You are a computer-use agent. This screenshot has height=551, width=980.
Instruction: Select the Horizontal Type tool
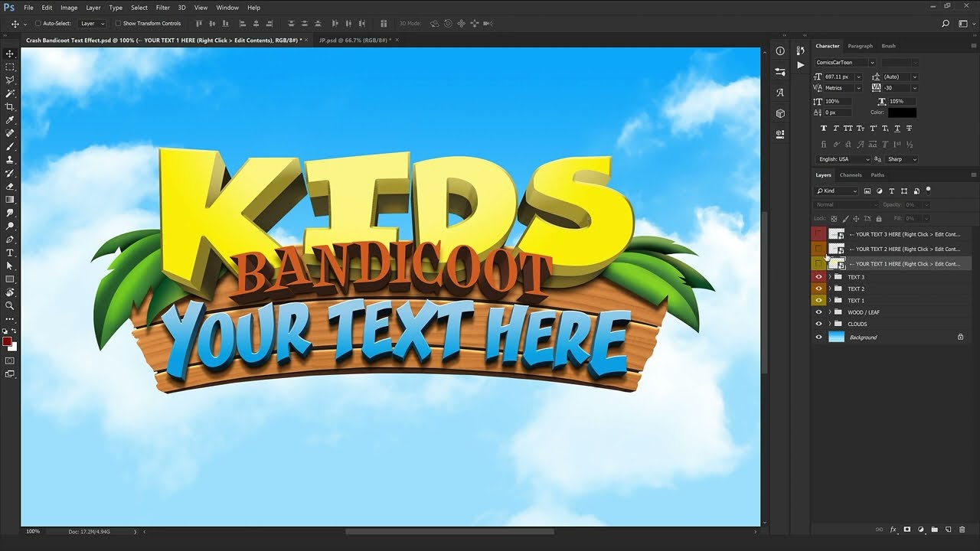[x=10, y=253]
